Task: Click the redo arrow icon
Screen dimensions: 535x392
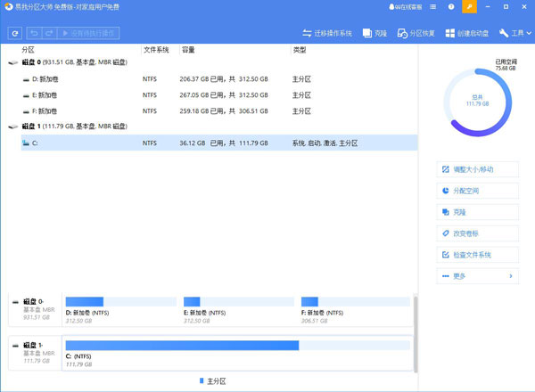Action: pos(49,33)
